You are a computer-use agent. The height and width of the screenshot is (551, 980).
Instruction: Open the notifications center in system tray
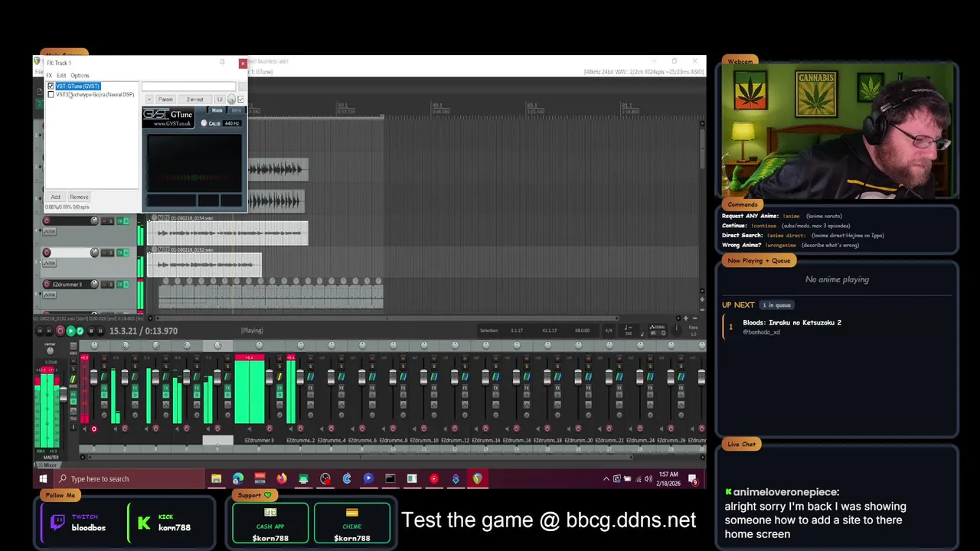[x=693, y=479]
